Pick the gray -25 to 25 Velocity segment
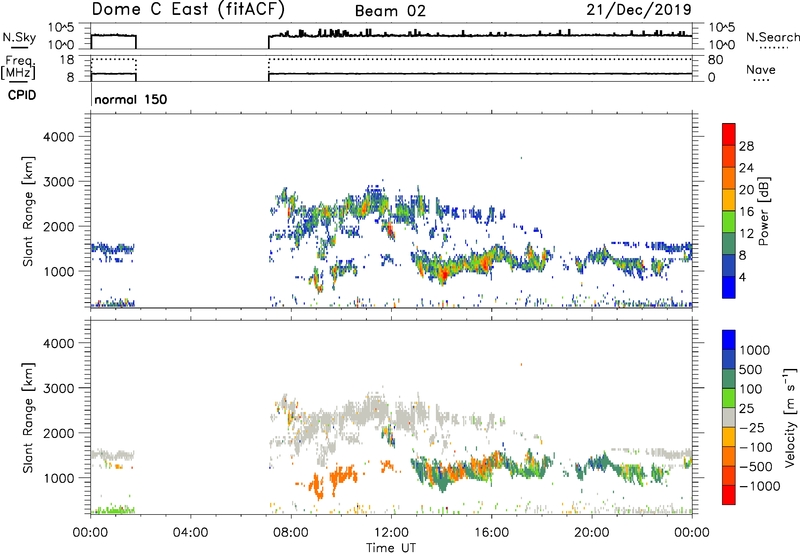 tap(729, 417)
